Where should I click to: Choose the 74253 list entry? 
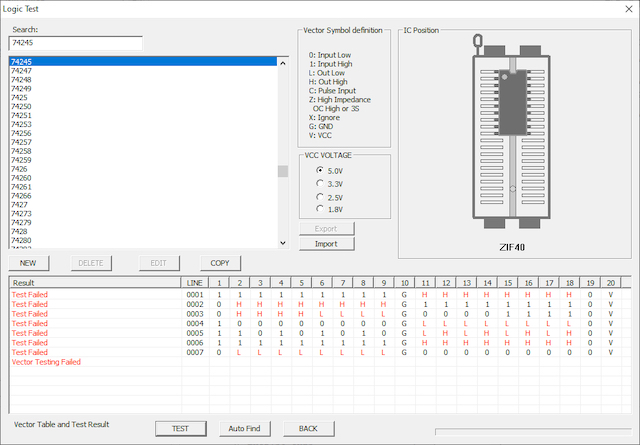(21, 125)
